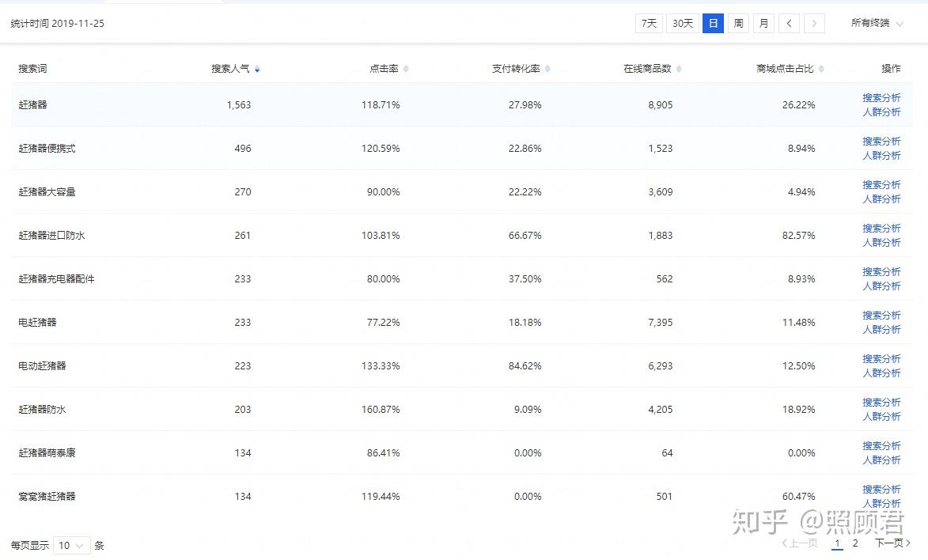
Task: Open 搜索分析 for 窝窝猪赶猪器
Action: click(881, 489)
